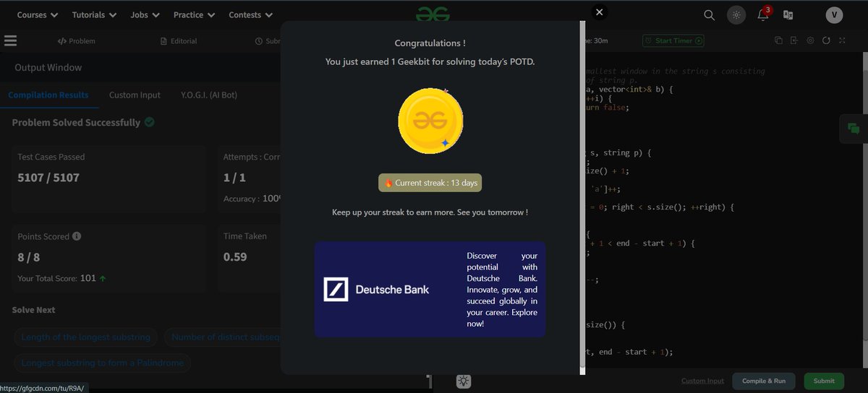Open notifications bell with 3 badge

[763, 14]
